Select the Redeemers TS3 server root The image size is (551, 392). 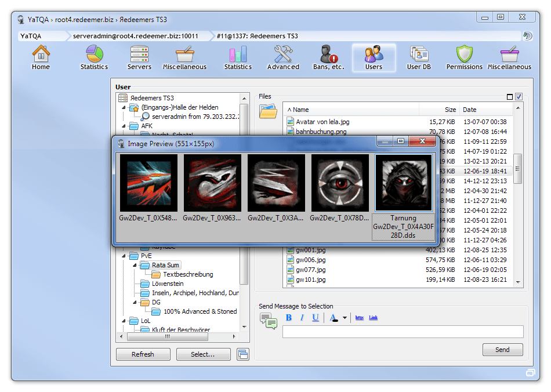tap(152, 98)
